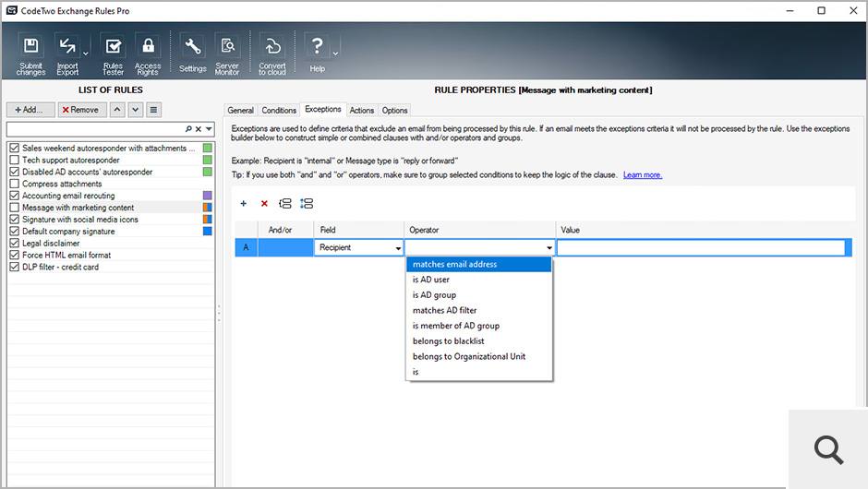Screen dimensions: 868x489
Task: Click purple swatch of Accounting email rerouting
Action: pyautogui.click(x=208, y=196)
